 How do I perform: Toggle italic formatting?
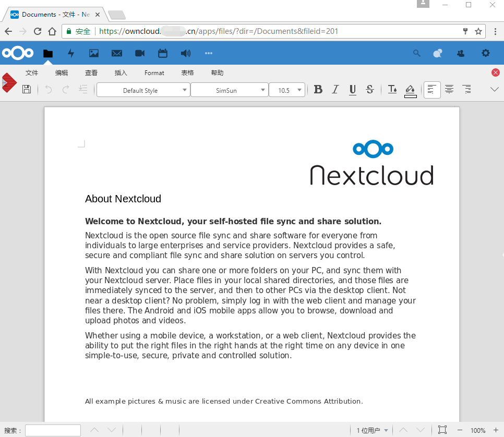(335, 89)
